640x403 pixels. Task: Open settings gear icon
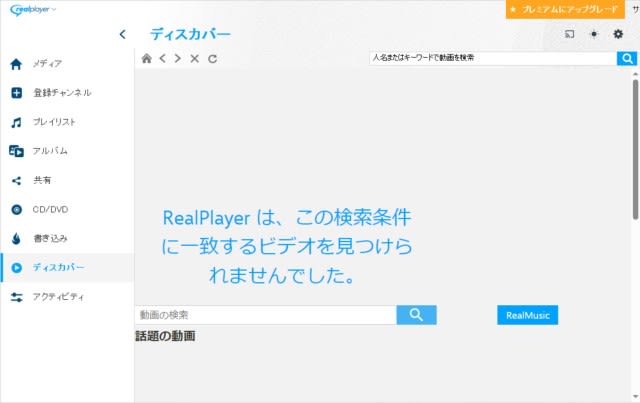618,34
